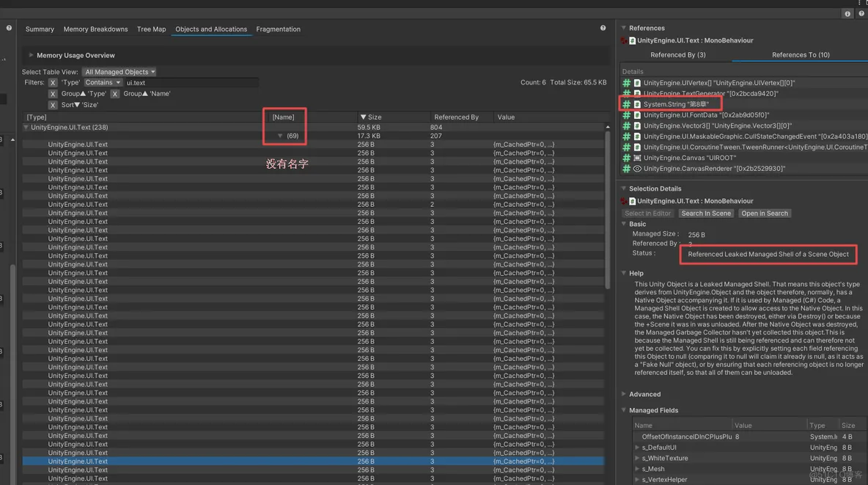Viewport: 868px width, 485px height.
Task: Expand the s_Mesh field
Action: pyautogui.click(x=637, y=469)
